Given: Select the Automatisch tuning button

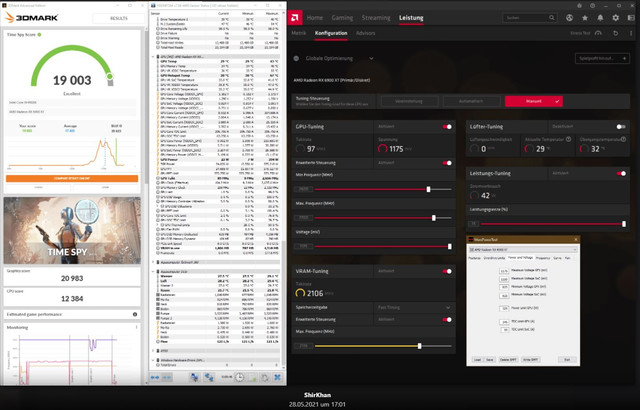Looking at the screenshot, I should pos(471,101).
